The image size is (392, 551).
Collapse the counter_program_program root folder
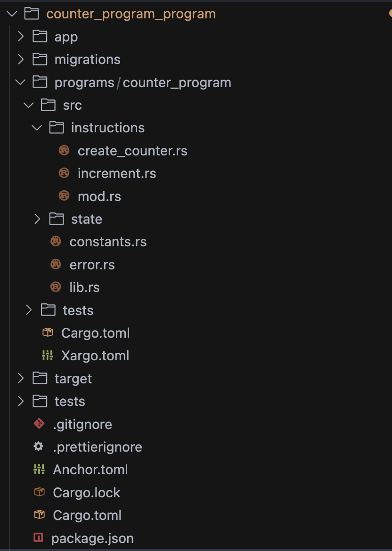pyautogui.click(x=12, y=14)
